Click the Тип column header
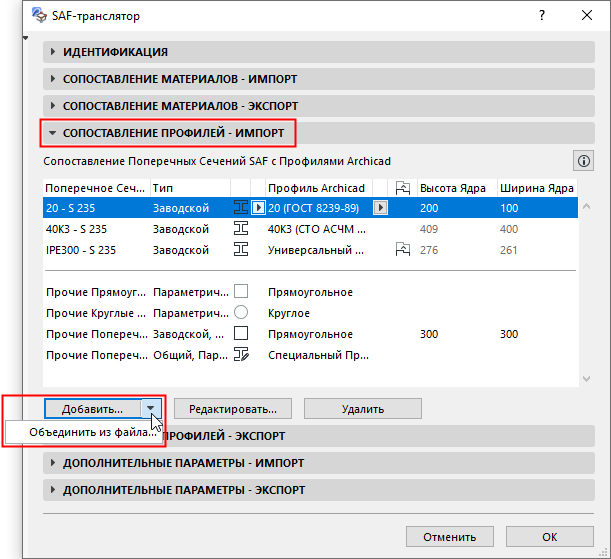The image size is (611, 559). coord(191,188)
